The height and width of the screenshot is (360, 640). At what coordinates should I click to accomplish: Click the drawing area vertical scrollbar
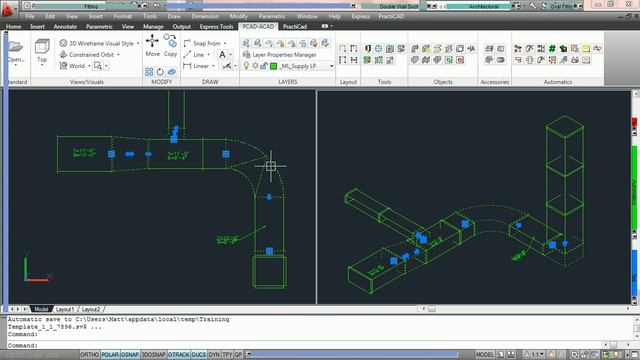point(635,198)
